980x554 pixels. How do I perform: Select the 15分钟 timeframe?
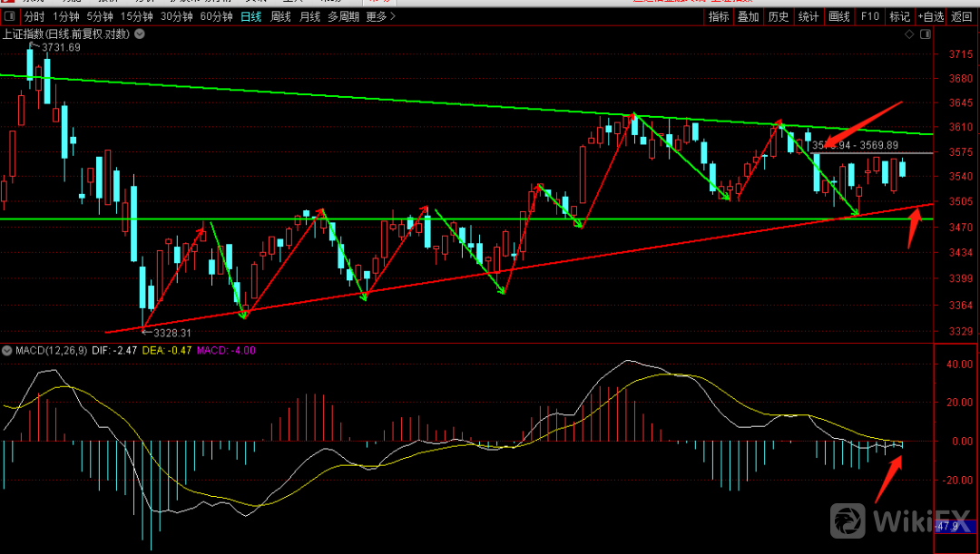point(136,16)
